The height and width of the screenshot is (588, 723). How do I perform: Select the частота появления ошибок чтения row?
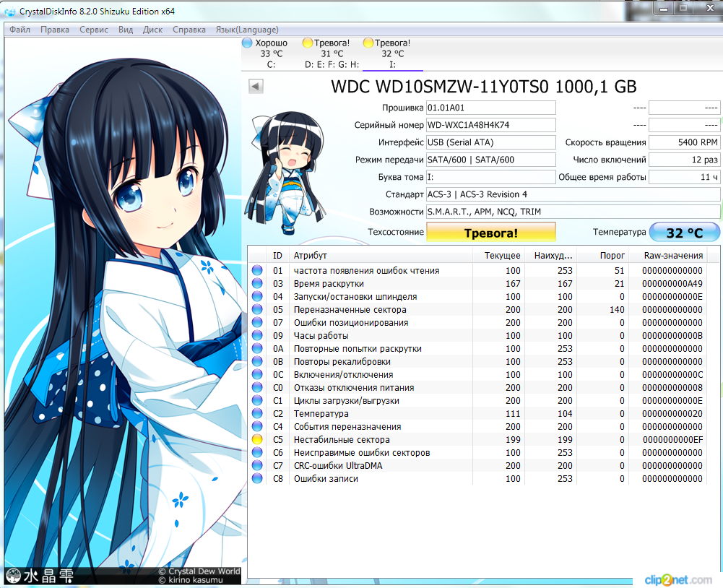(x=477, y=270)
